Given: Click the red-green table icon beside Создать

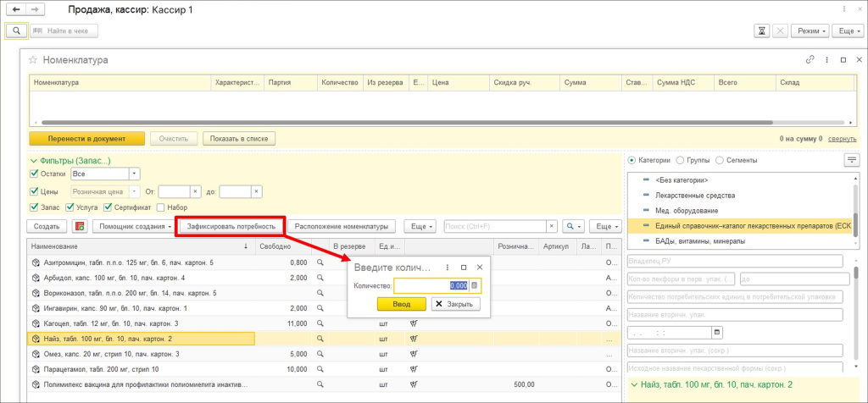Looking at the screenshot, I should click(81, 227).
